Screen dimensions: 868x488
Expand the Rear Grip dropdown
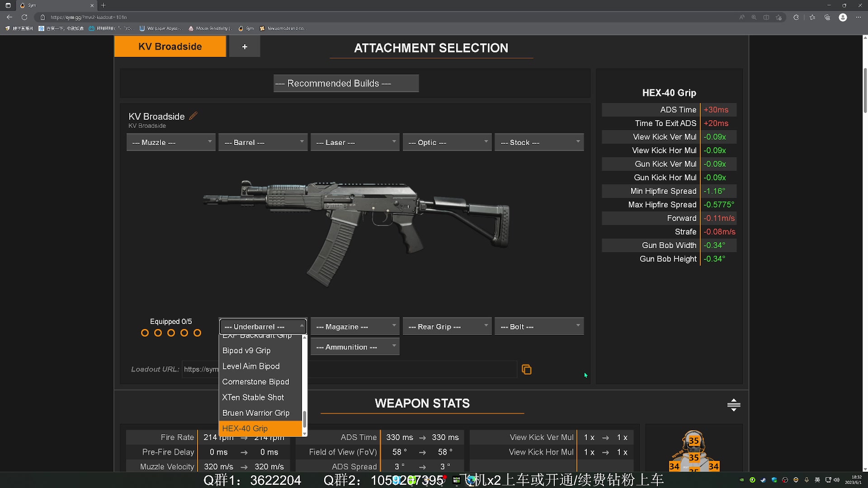click(x=447, y=326)
